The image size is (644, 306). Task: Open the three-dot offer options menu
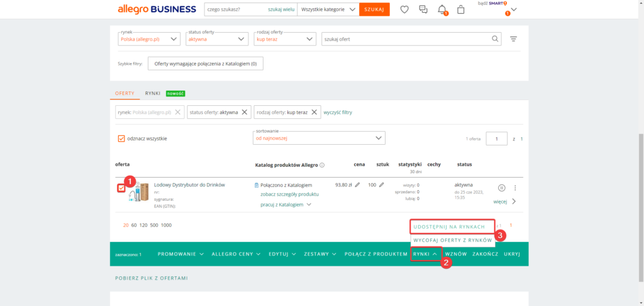[515, 188]
